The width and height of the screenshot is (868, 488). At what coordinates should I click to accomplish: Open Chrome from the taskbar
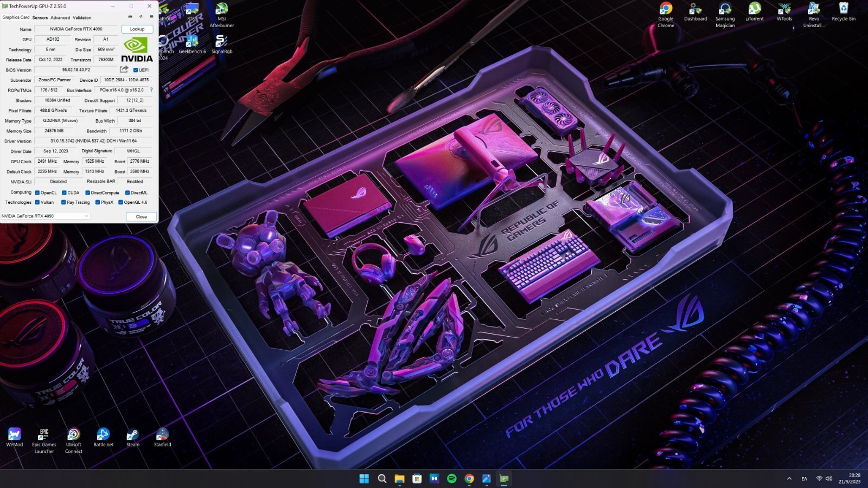point(469,478)
